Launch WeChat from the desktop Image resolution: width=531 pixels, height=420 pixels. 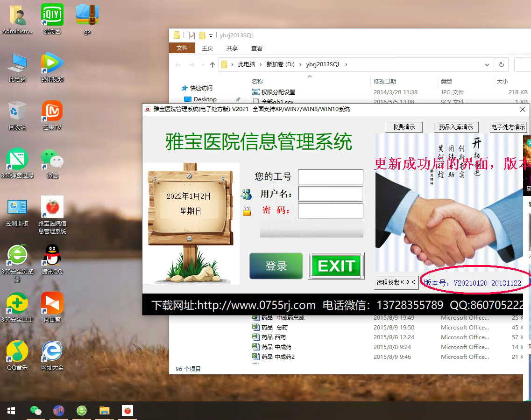(x=52, y=160)
